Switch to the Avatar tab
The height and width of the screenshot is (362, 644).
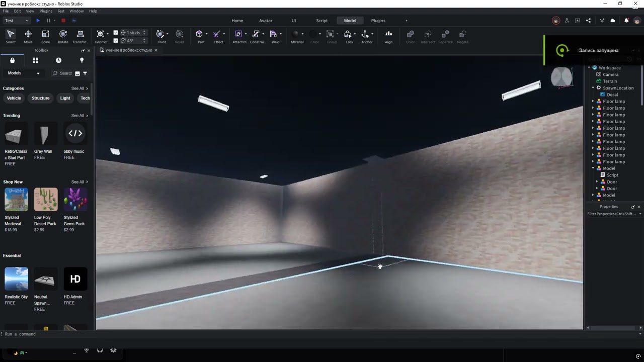click(x=266, y=21)
